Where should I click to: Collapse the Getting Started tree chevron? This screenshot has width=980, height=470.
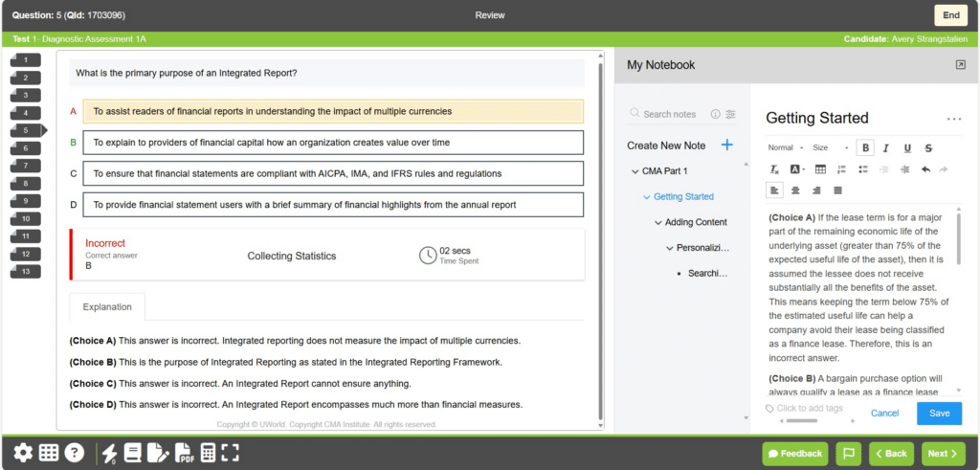(x=647, y=197)
